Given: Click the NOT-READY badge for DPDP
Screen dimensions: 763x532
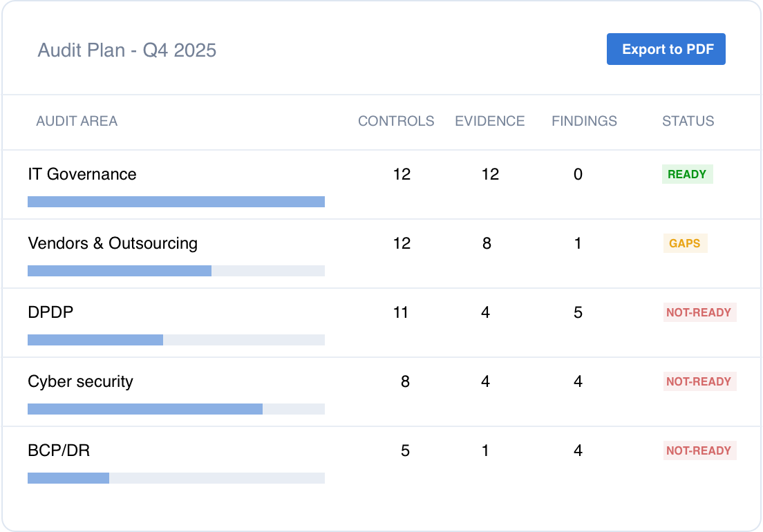Looking at the screenshot, I should [699, 312].
